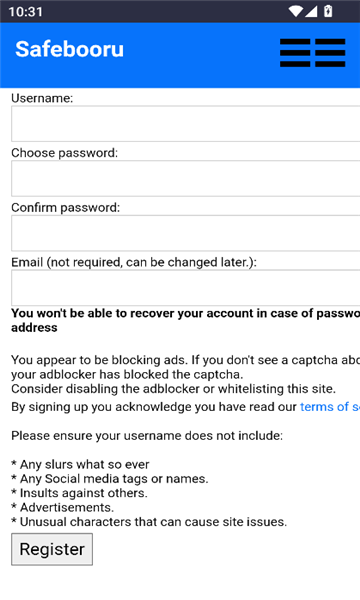Tap the Wi-Fi status icon

[296, 11]
